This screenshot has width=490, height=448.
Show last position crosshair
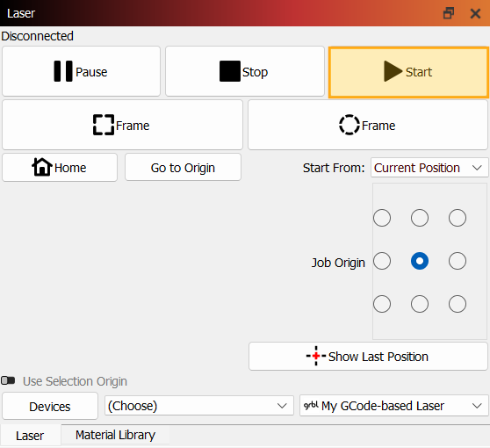368,356
